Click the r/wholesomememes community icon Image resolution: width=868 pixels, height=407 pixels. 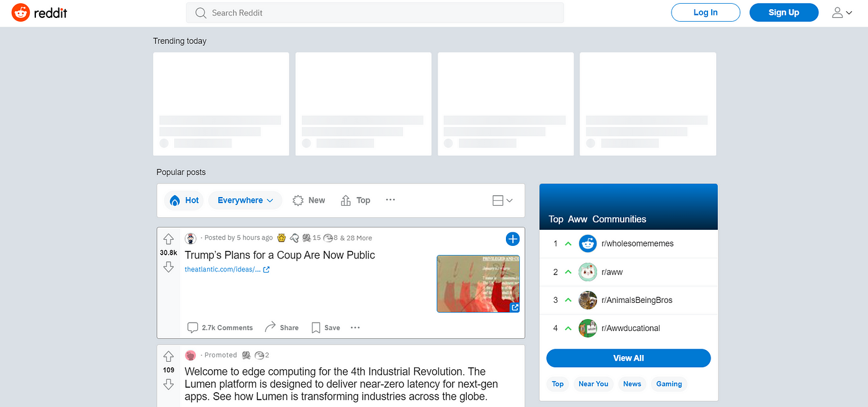click(588, 243)
